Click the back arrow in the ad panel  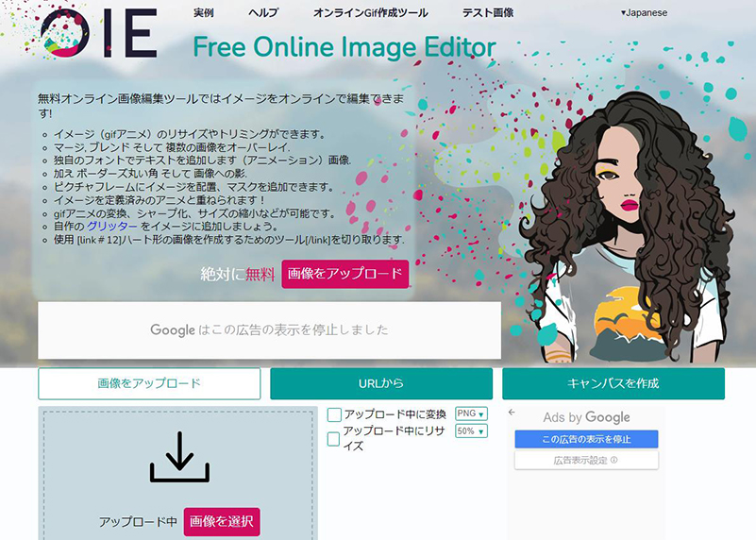(512, 413)
